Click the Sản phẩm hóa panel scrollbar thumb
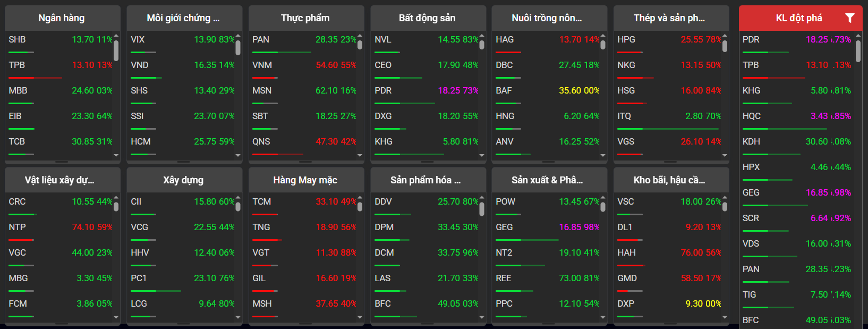Screen dimensions: 868x329 click(482, 209)
